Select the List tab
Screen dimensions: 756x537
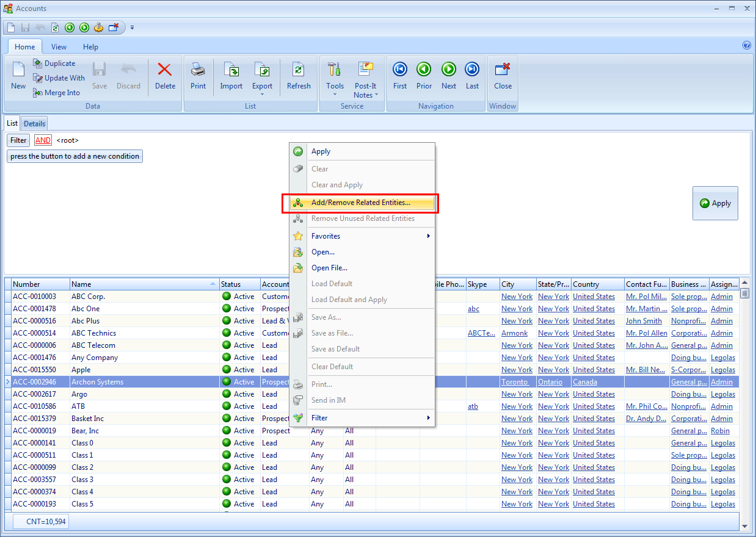point(12,123)
